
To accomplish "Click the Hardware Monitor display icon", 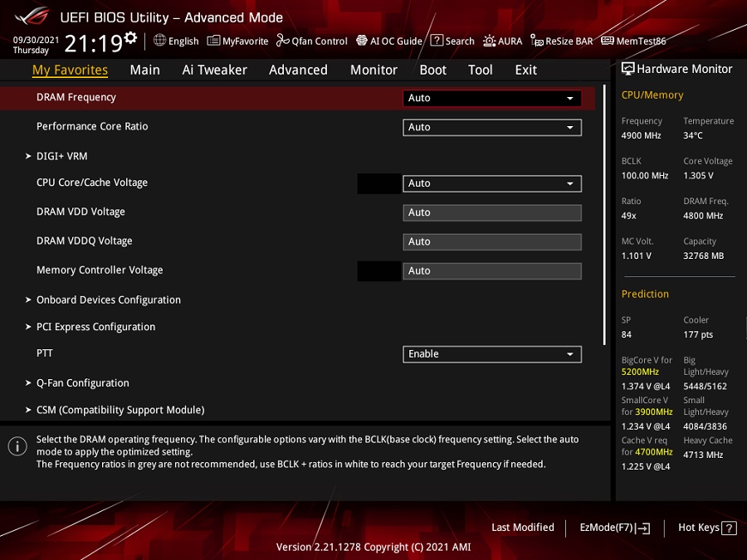I will coord(628,69).
